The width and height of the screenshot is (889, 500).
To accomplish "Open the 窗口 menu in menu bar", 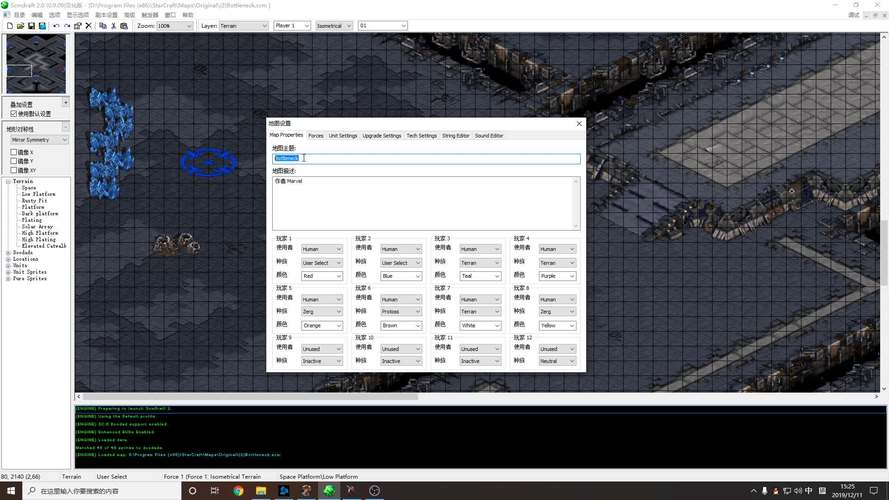I will [170, 15].
